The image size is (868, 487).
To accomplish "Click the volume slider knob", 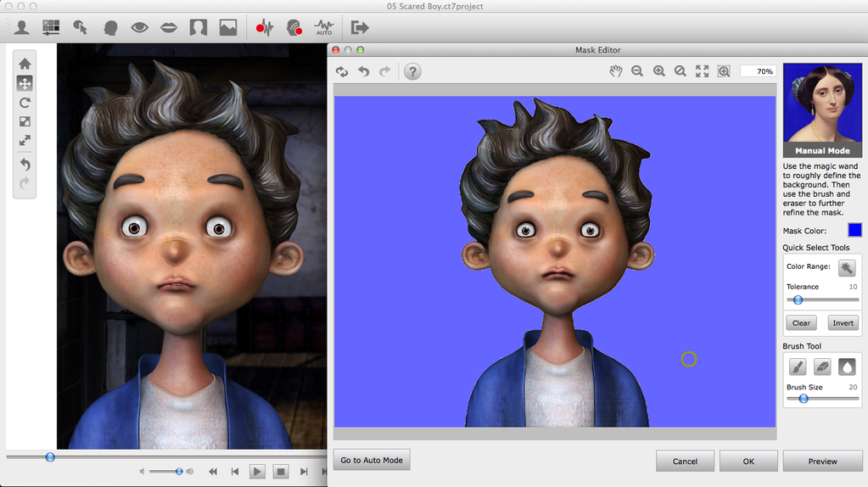I will point(179,472).
